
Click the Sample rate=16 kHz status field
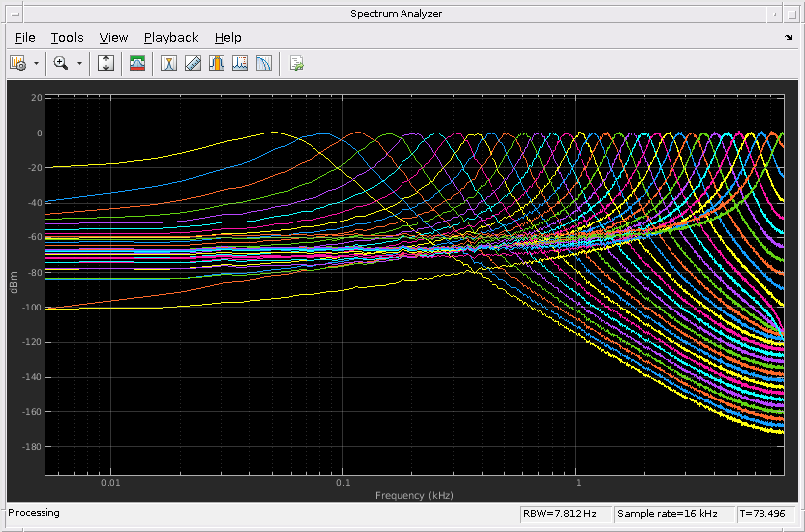click(x=674, y=514)
